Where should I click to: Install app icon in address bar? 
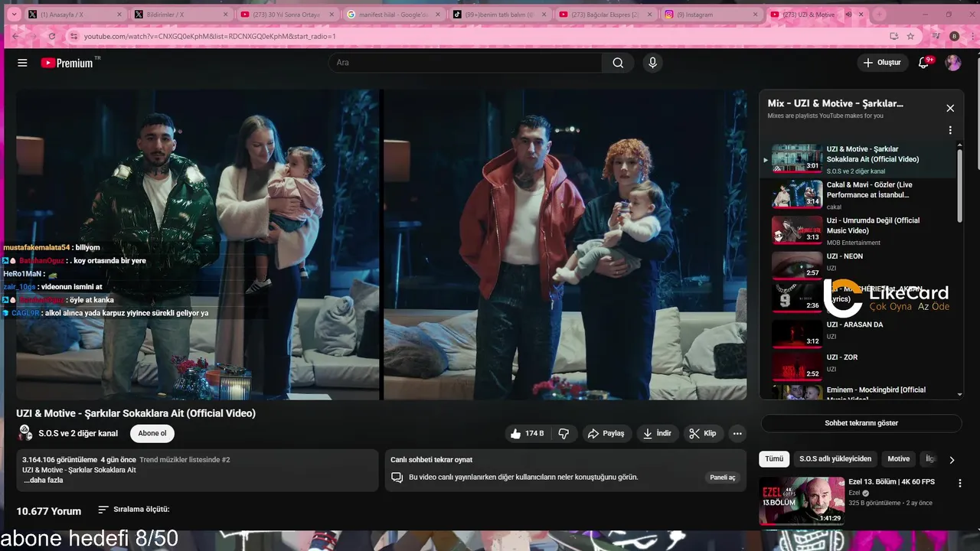tap(893, 36)
